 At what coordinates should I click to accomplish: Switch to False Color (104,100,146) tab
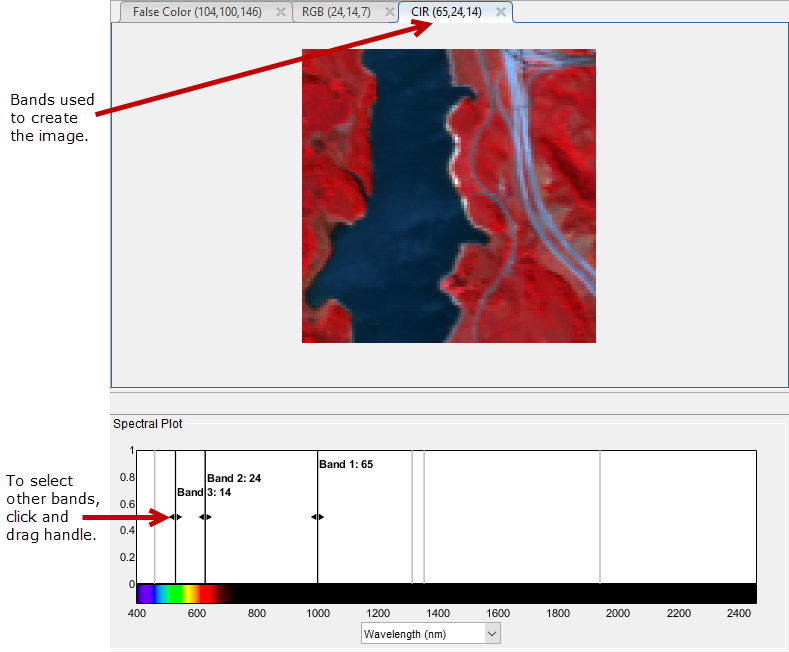point(197,12)
